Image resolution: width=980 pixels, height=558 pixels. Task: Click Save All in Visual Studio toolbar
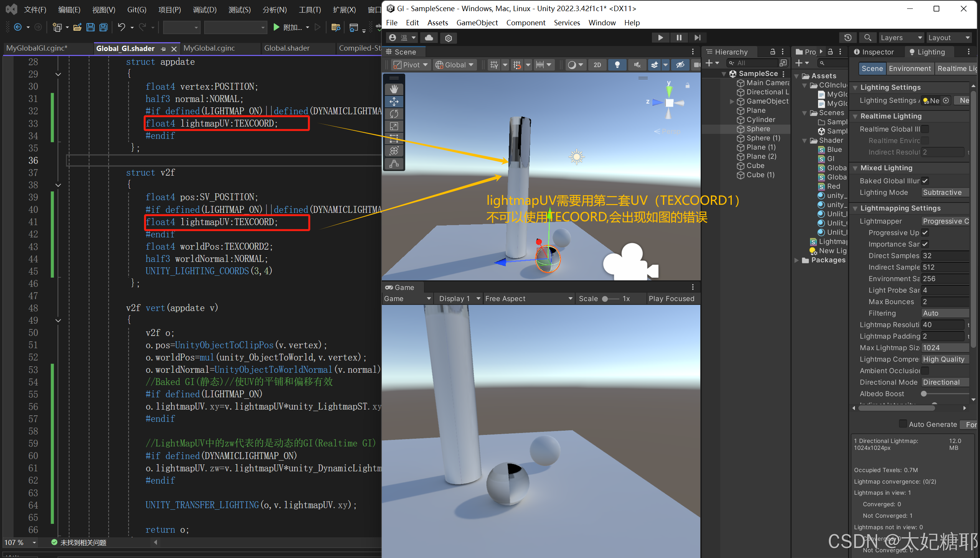(x=103, y=27)
